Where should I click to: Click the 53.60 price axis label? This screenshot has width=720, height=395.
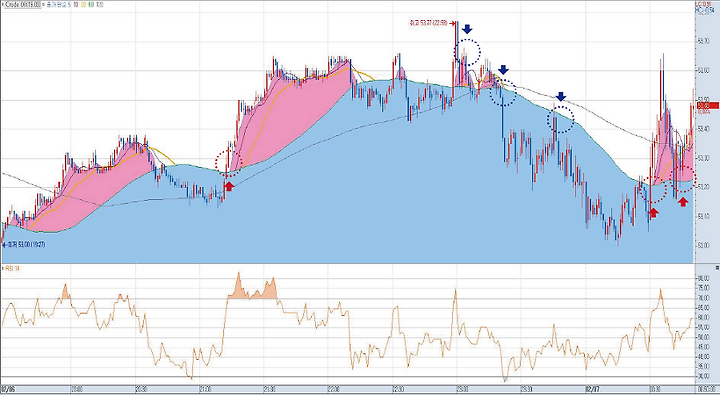pyautogui.click(x=704, y=70)
